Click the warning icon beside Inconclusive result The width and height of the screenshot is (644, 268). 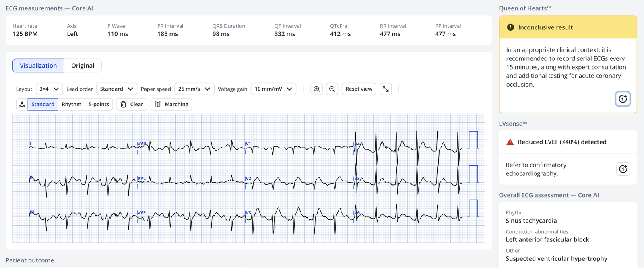coord(510,27)
